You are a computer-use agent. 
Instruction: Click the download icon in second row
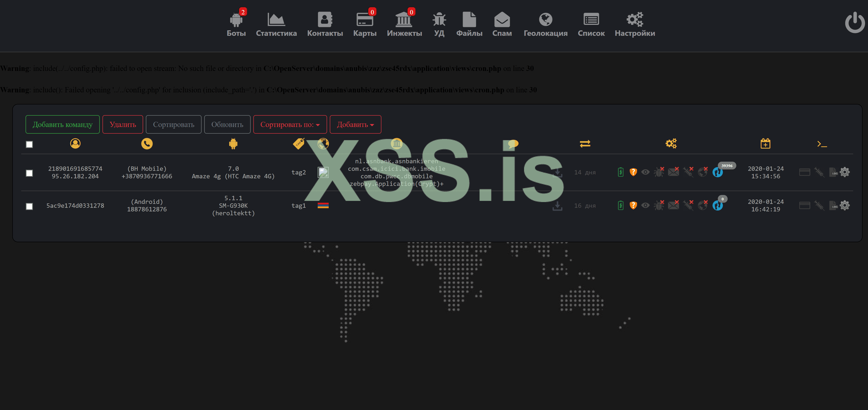point(557,206)
